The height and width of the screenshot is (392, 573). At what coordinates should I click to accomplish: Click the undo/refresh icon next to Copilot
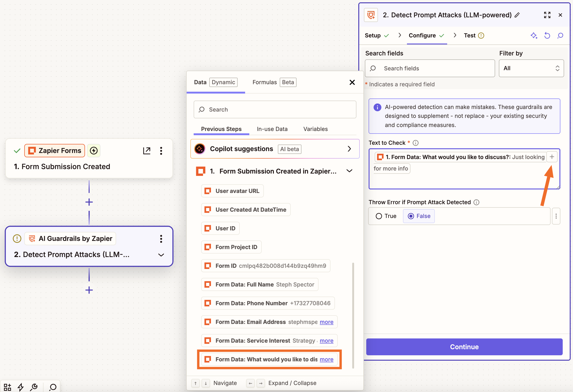(x=547, y=36)
